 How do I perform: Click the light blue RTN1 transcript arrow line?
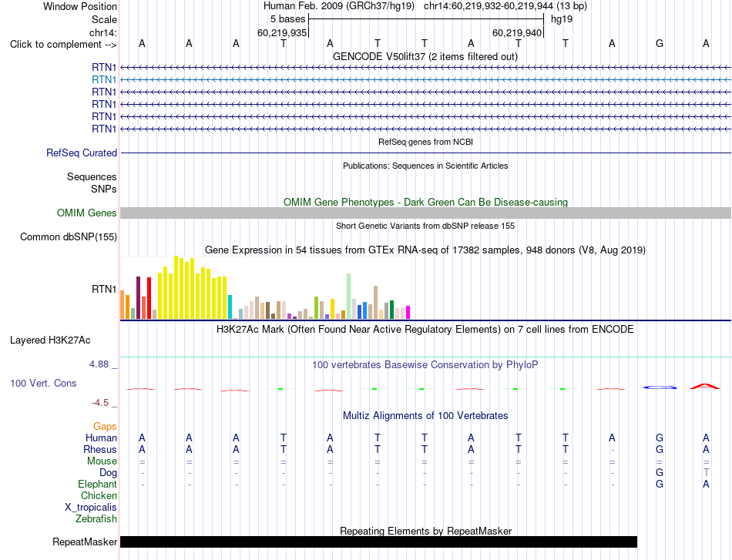pyautogui.click(x=425, y=80)
